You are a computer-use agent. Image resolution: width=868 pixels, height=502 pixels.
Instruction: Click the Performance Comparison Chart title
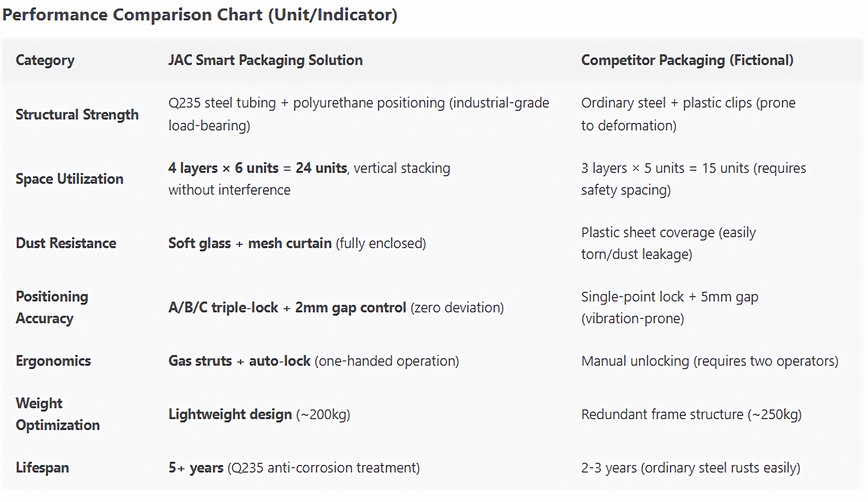click(x=200, y=14)
